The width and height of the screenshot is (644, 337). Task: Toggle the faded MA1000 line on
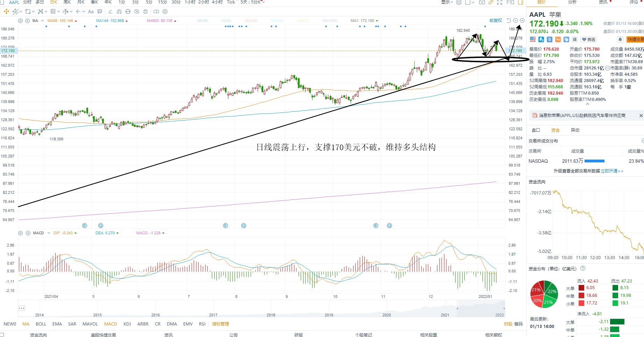click(330, 21)
